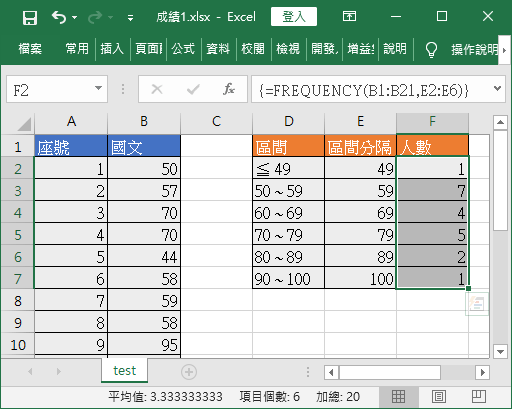Open the 頁面 layout ribbon tab
The height and width of the screenshot is (409, 512).
click(149, 49)
